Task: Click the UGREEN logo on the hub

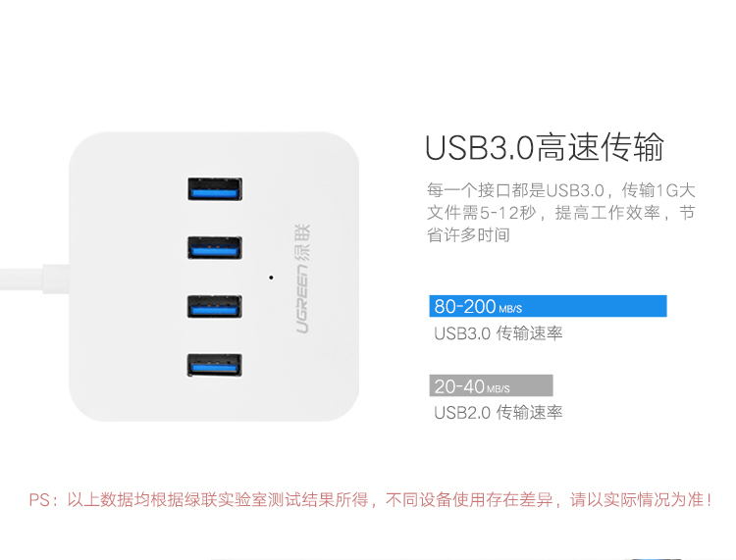Action: (x=303, y=299)
